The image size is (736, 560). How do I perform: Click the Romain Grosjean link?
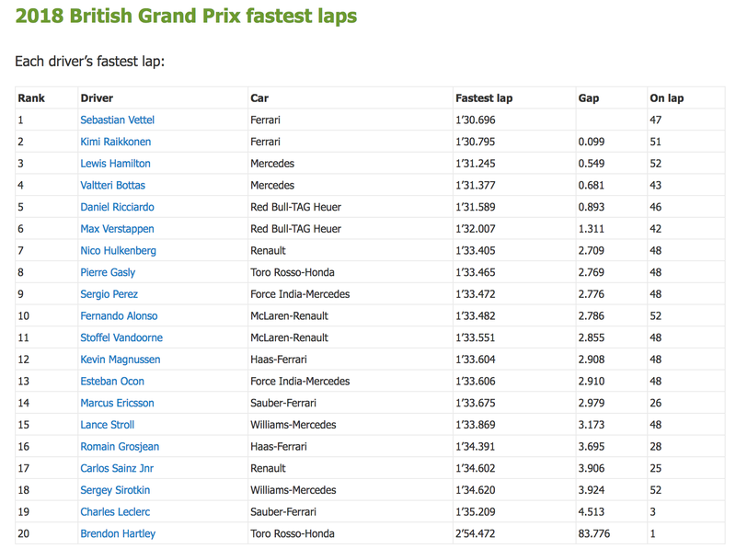(x=120, y=447)
